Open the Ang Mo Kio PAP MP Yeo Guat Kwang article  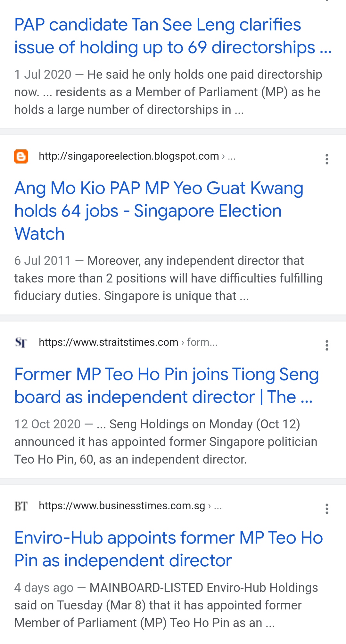coord(159,211)
